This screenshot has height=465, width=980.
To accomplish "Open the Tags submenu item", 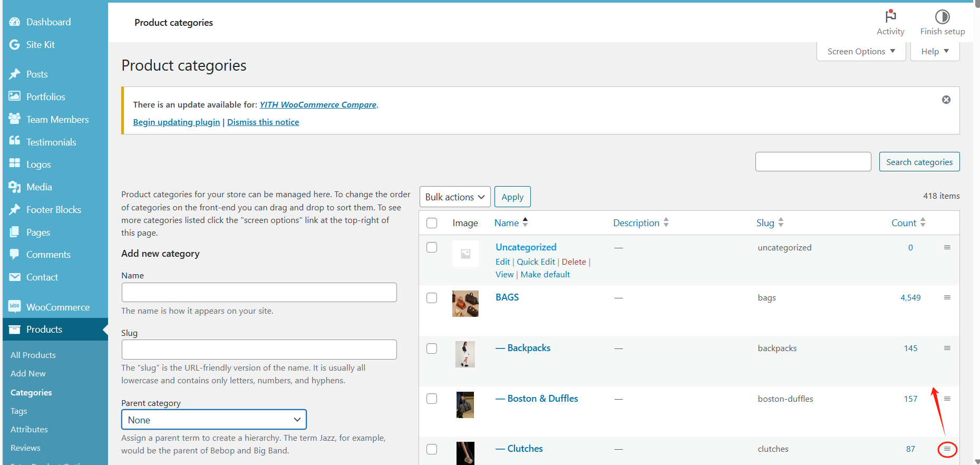I will [x=19, y=411].
